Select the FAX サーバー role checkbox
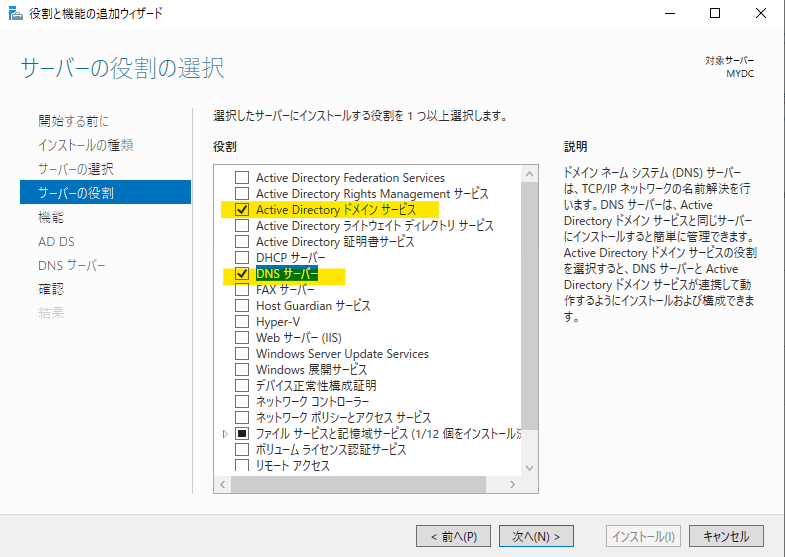The width and height of the screenshot is (785, 557). (x=241, y=290)
